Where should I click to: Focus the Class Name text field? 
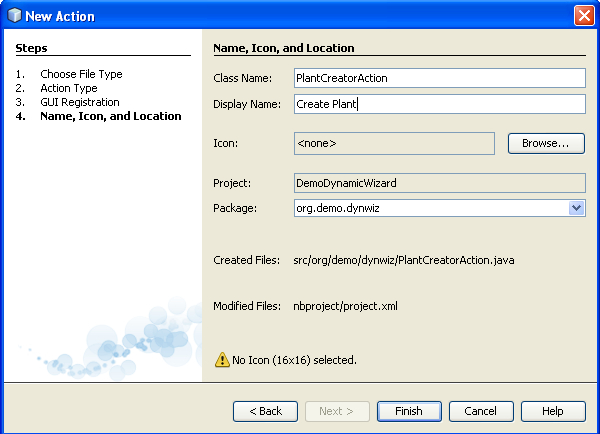pyautogui.click(x=438, y=78)
